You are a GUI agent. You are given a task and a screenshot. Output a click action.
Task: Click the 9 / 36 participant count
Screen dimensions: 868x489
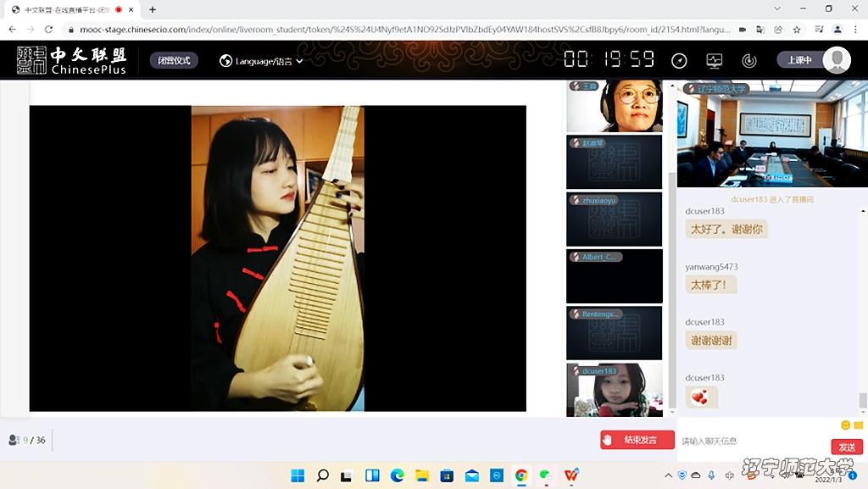click(34, 441)
